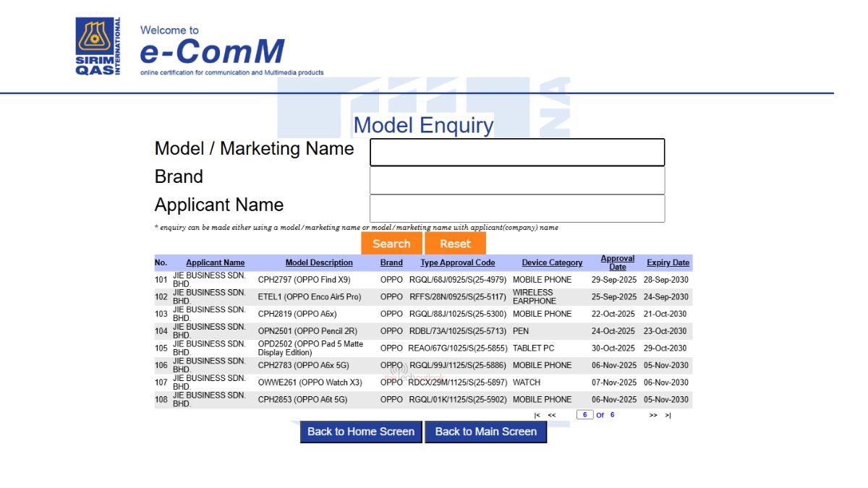
Task: Click the e-ComM welcome banner title
Action: (212, 51)
